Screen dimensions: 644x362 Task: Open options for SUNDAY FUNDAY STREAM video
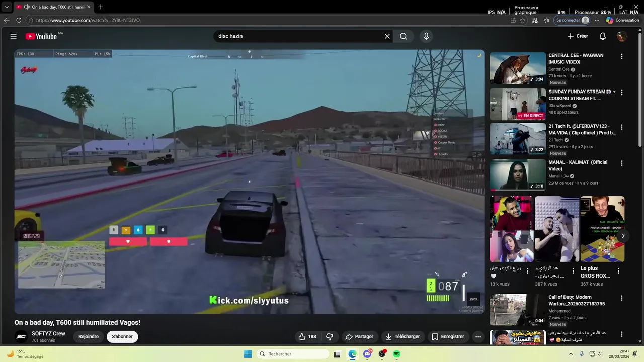(622, 93)
